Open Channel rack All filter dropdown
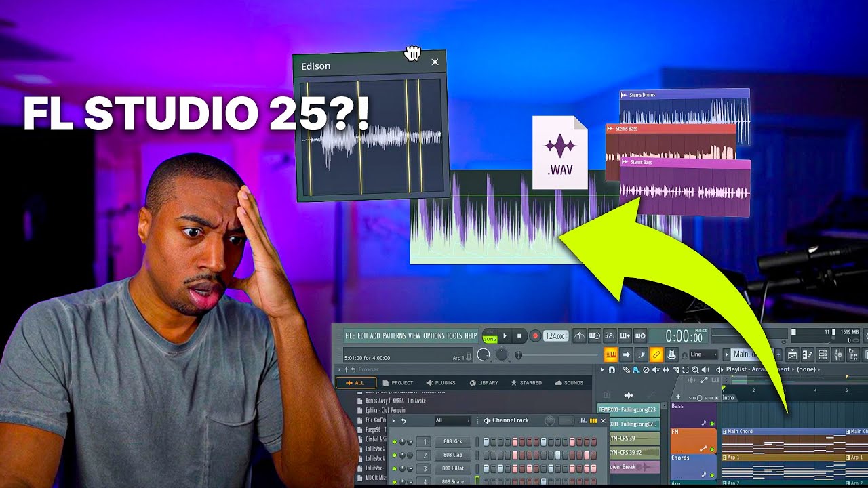The image size is (868, 488). point(453,420)
